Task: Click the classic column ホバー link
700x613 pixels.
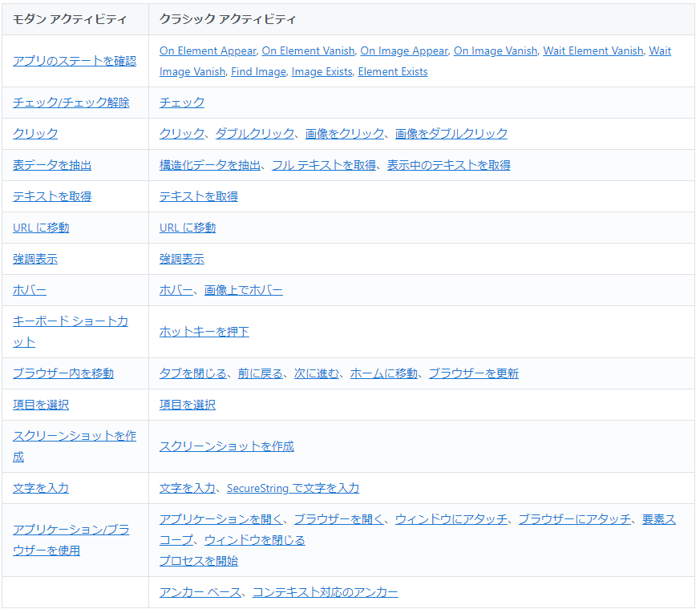Action: pyautogui.click(x=176, y=290)
